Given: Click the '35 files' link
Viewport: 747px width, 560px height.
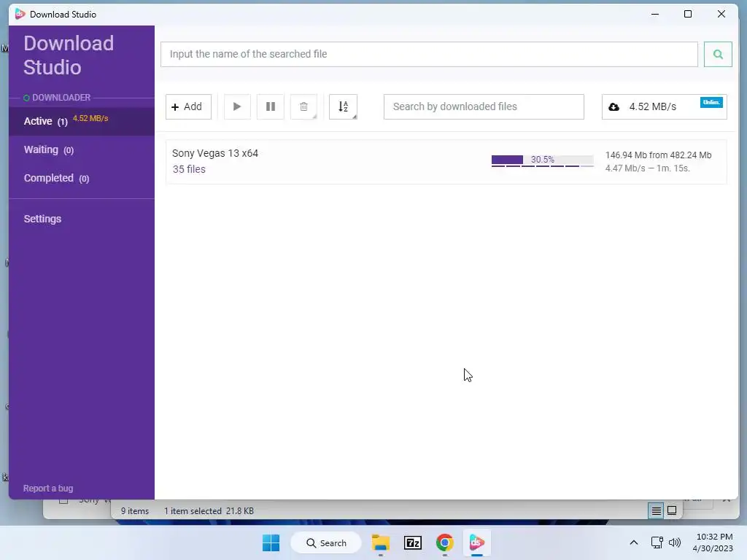Looking at the screenshot, I should pyautogui.click(x=189, y=169).
